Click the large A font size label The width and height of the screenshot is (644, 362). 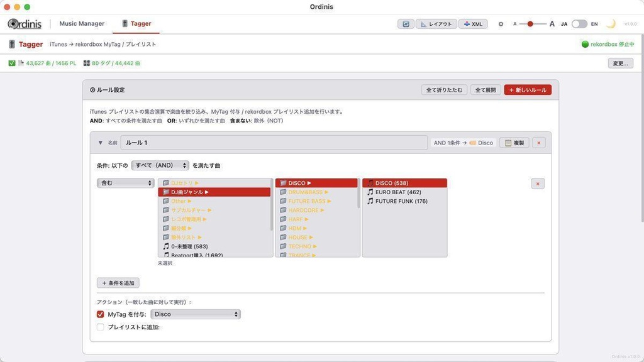(x=552, y=24)
